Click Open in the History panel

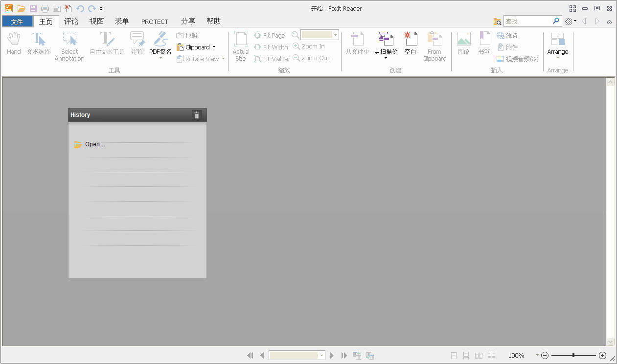(x=94, y=144)
